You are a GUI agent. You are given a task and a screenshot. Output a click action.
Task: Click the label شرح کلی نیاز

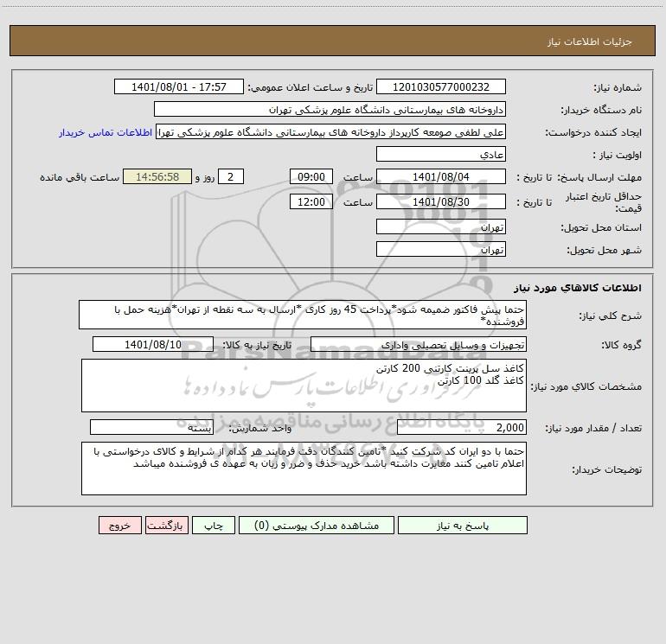611,316
